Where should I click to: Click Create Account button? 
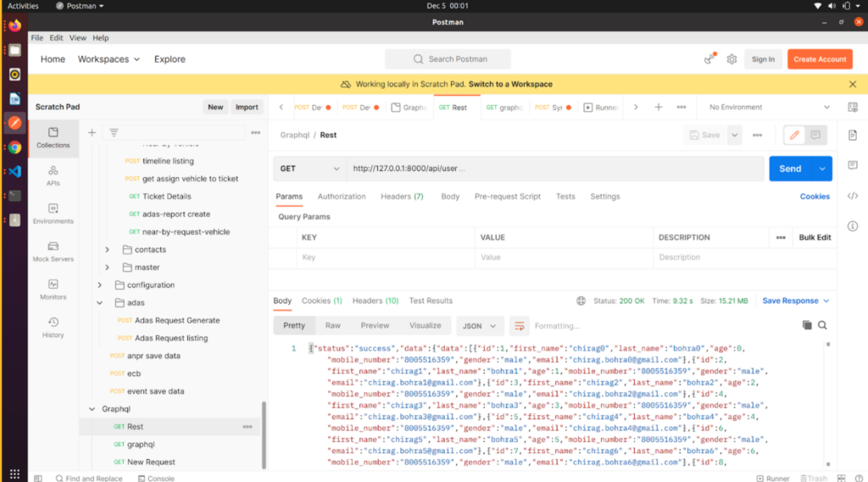coord(820,59)
